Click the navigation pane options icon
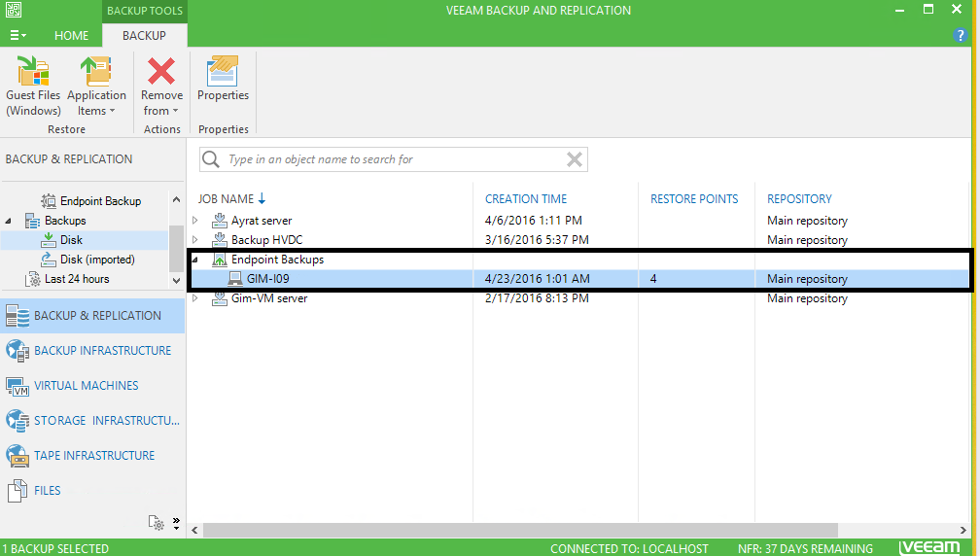 (156, 523)
